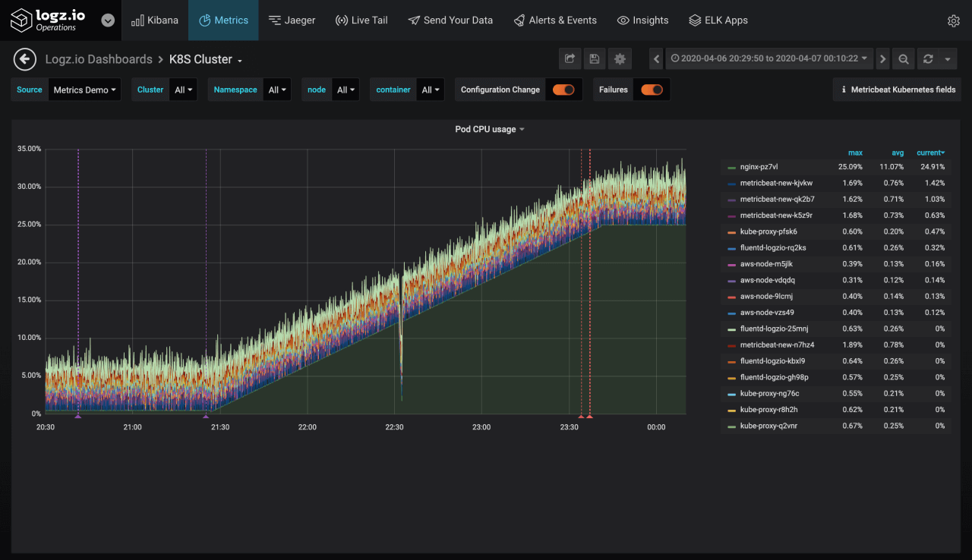Toggle metricbeat-new-qk2b7 series in legend
The image size is (972, 560).
777,200
